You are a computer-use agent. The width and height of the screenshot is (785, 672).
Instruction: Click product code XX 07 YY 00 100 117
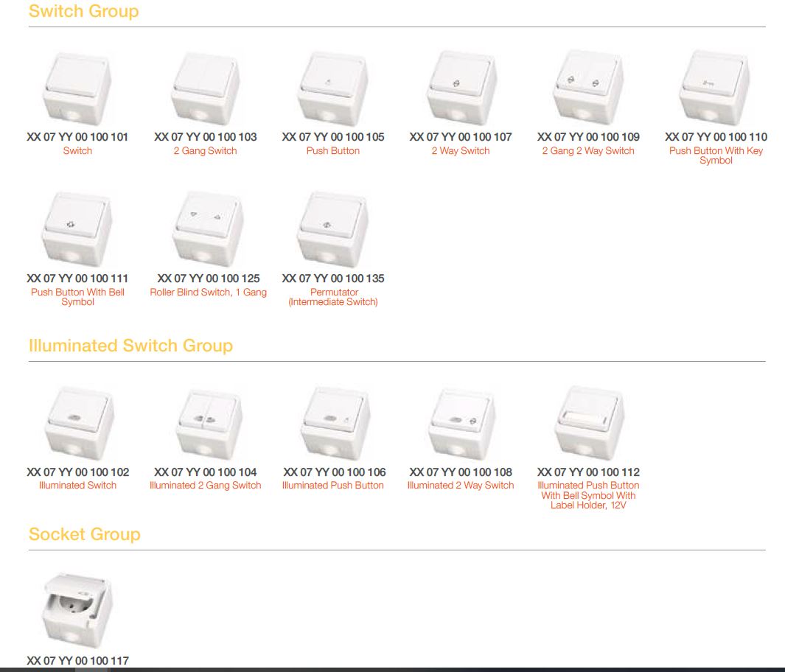point(77,661)
